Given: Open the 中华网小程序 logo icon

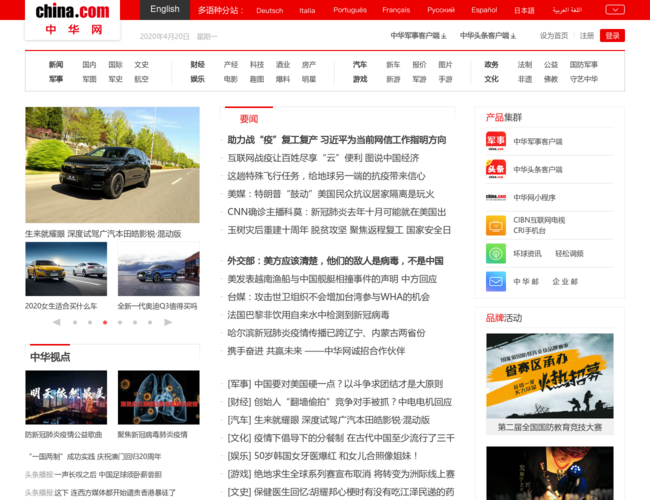Looking at the screenshot, I should pyautogui.click(x=496, y=197).
